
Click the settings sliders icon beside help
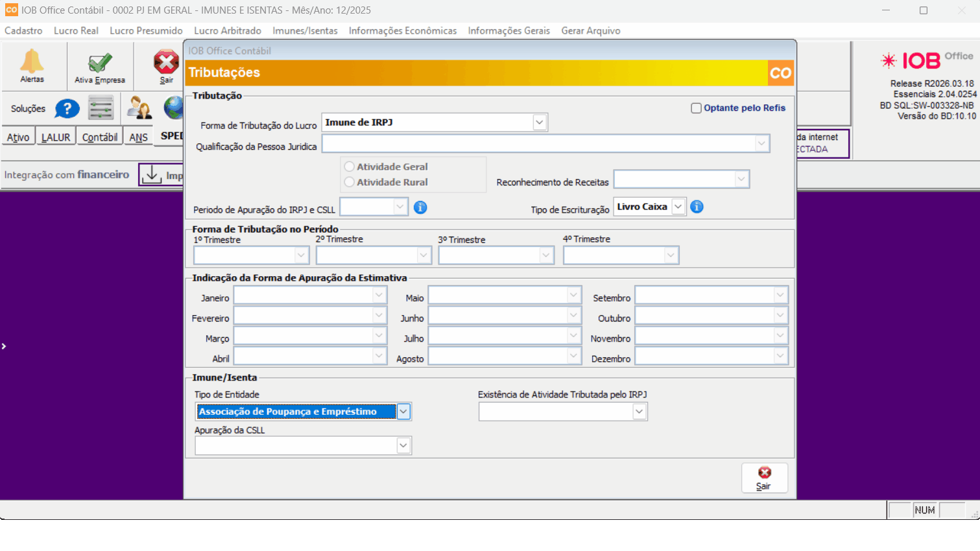(101, 108)
